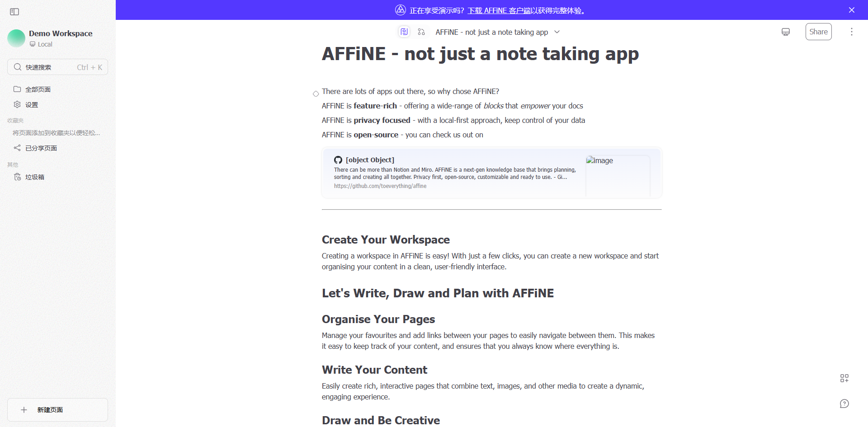This screenshot has width=868, height=427.
Task: Switch to edgeless mode icon
Action: tap(421, 32)
